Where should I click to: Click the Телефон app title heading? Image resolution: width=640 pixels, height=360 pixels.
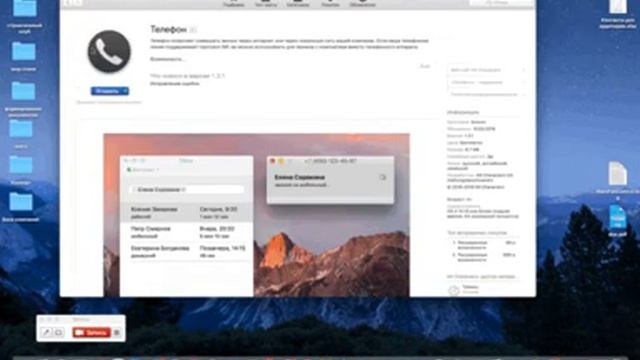pos(169,29)
